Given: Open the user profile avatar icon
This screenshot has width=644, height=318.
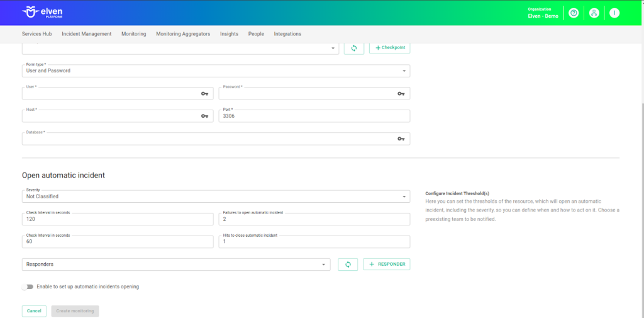Looking at the screenshot, I should [x=614, y=13].
